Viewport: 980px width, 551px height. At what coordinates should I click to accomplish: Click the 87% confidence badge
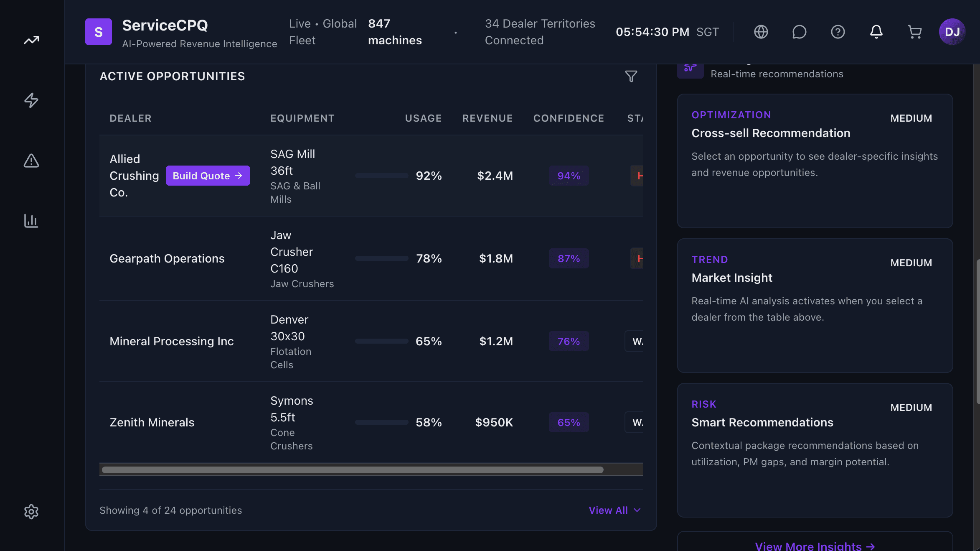pos(569,258)
